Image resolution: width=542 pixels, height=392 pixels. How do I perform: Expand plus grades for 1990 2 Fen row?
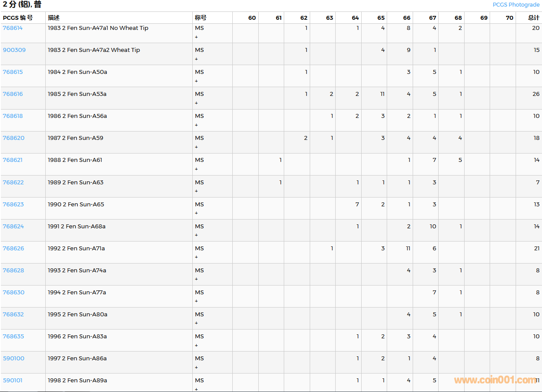tap(196, 213)
